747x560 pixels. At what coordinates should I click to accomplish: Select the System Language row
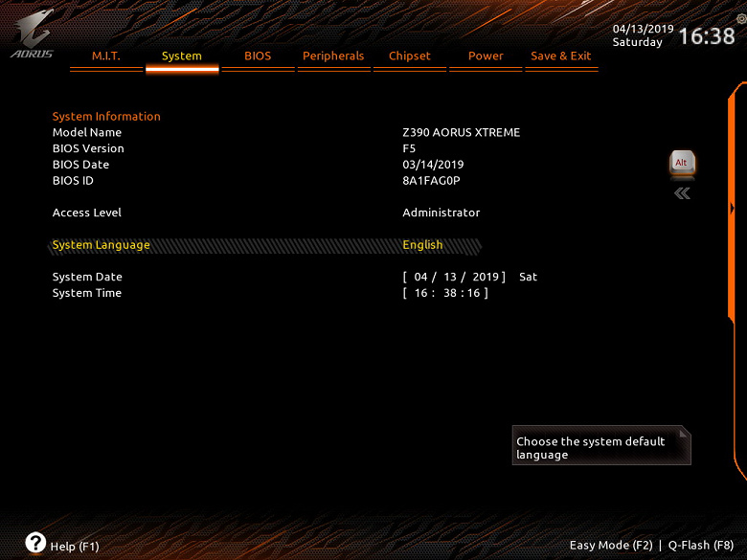[265, 245]
